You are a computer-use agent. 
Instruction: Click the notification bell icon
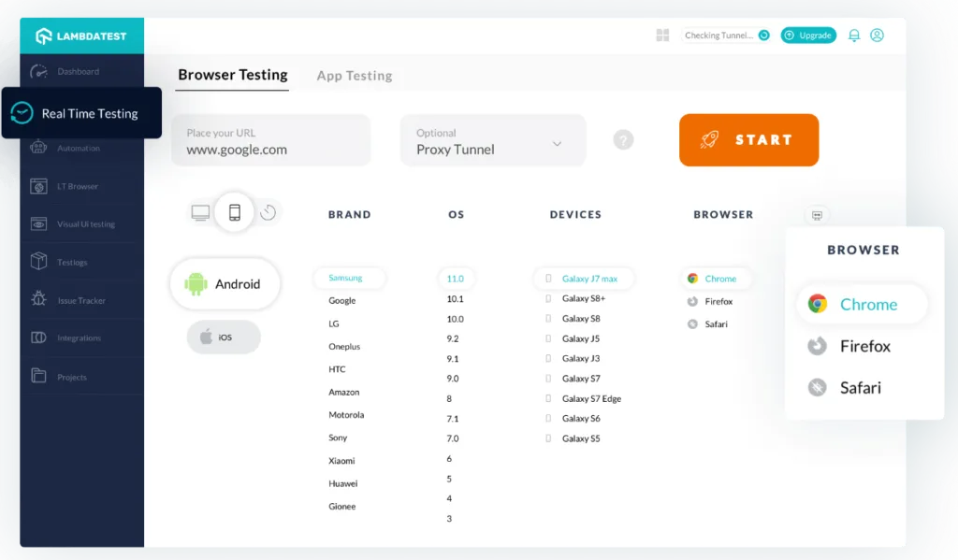tap(853, 36)
